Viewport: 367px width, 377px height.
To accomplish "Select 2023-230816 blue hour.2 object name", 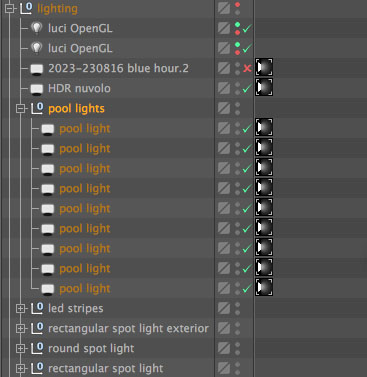I will click(118, 68).
